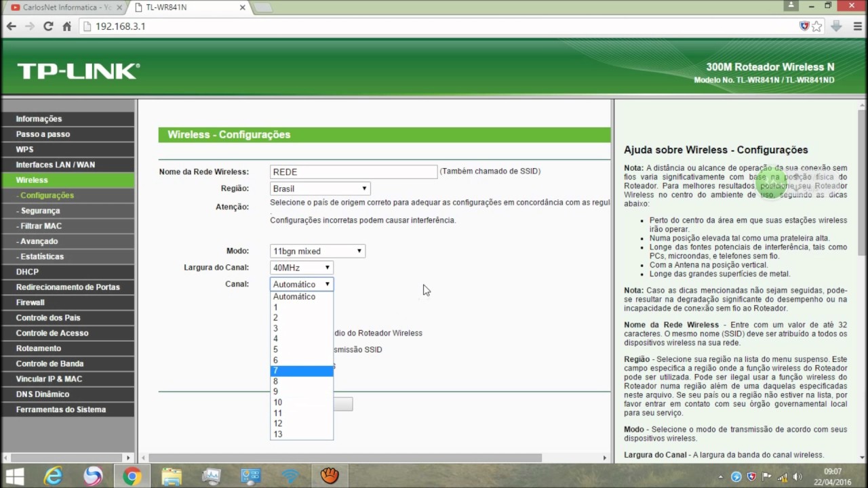Image resolution: width=868 pixels, height=488 pixels.
Task: Open the Modo dropdown showing 11bgn mixed
Action: pyautogui.click(x=317, y=251)
